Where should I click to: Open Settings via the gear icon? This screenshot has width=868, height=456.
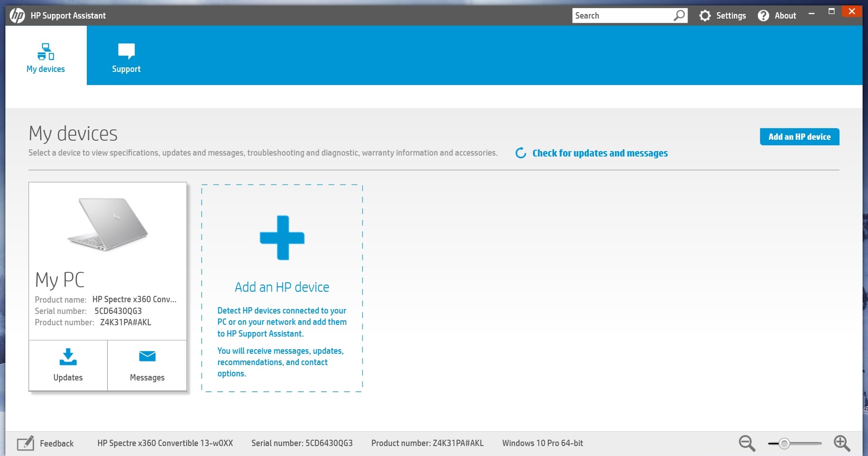(705, 16)
